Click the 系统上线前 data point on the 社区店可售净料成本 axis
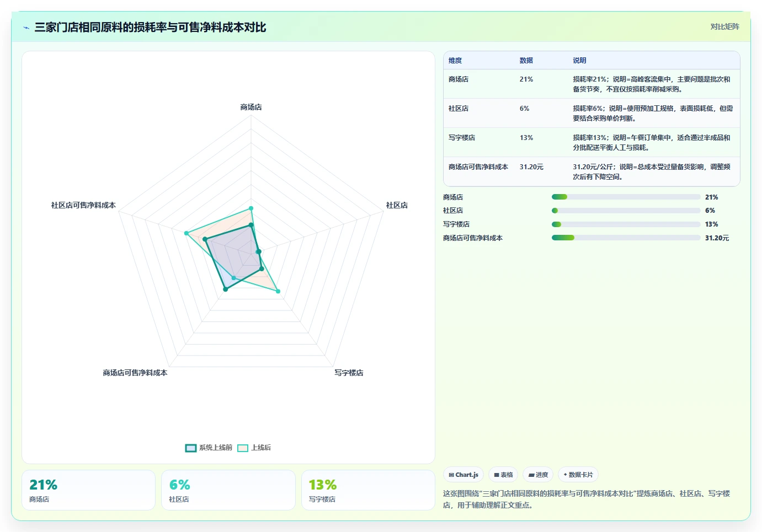 point(205,239)
